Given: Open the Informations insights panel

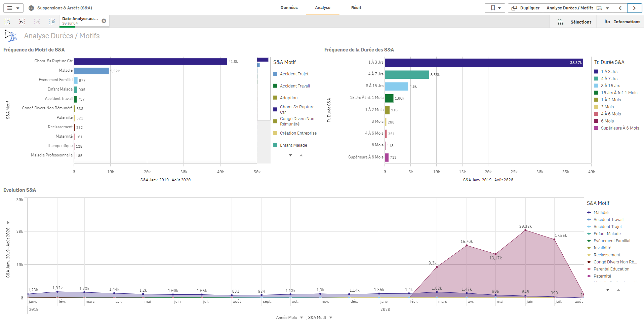Looking at the screenshot, I should pos(622,22).
